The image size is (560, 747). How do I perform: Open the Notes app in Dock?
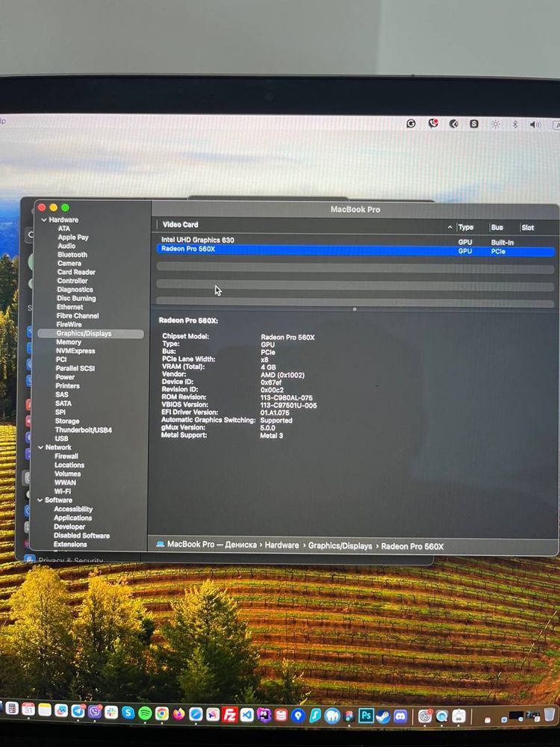tap(45, 710)
